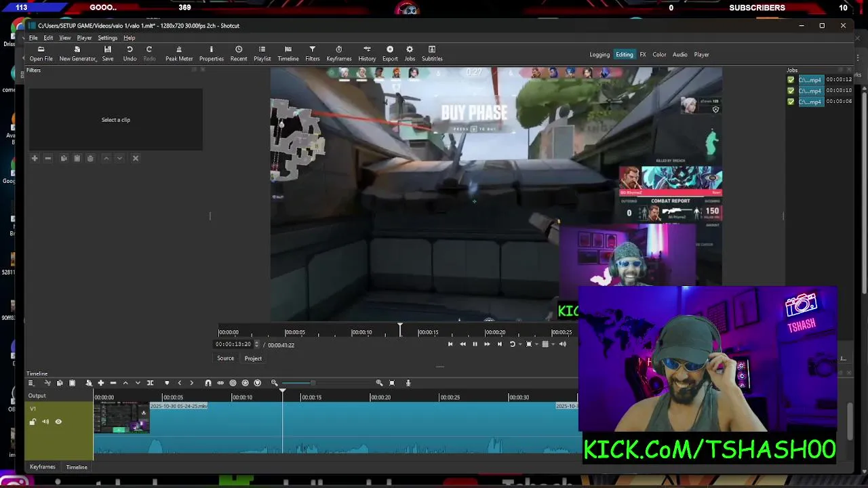This screenshot has width=868, height=488.
Task: Hide track V1 with the eye icon
Action: pyautogui.click(x=58, y=422)
